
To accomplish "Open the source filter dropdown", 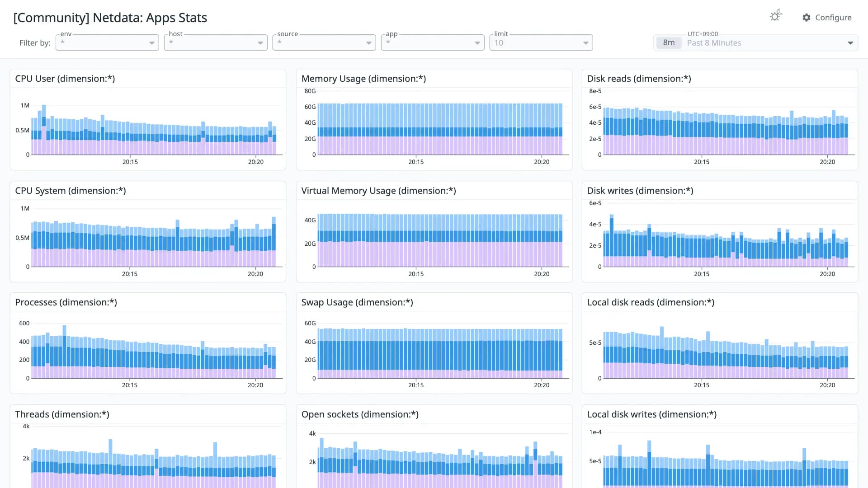I will coord(324,42).
